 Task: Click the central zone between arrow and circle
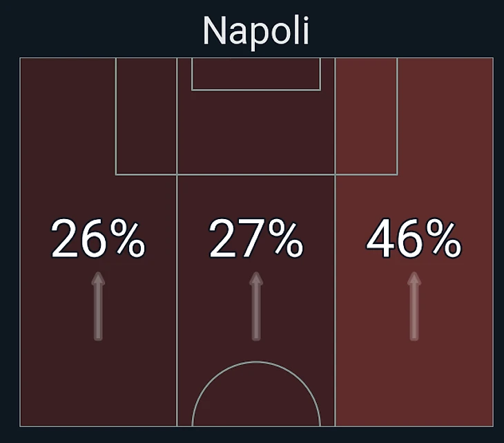tap(256, 350)
